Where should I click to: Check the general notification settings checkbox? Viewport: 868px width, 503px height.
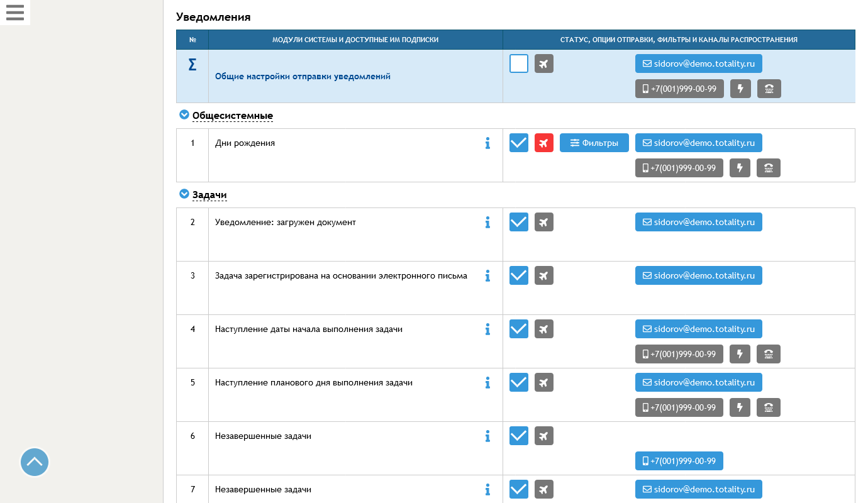(519, 64)
